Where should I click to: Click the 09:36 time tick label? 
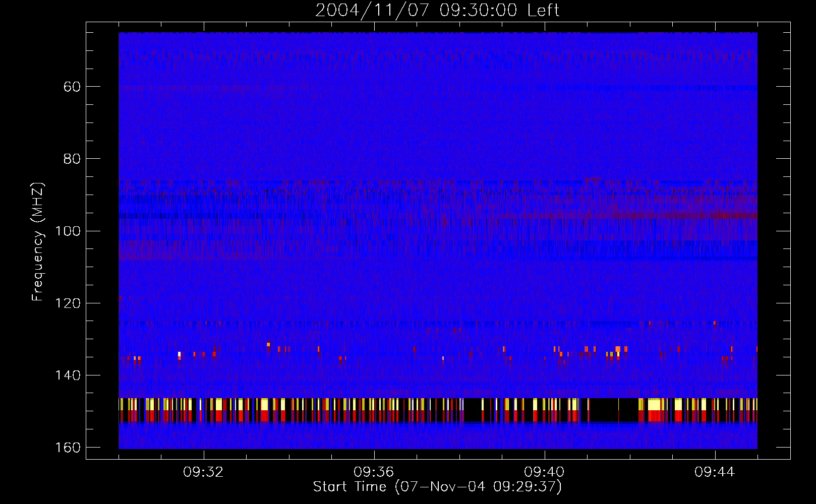click(374, 472)
